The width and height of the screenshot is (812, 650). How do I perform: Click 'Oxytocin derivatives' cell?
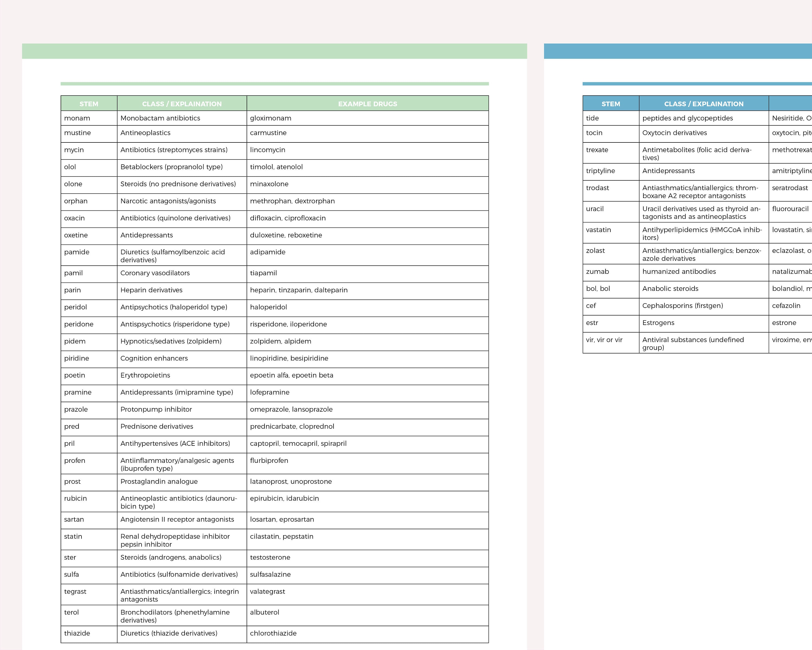tap(704, 134)
